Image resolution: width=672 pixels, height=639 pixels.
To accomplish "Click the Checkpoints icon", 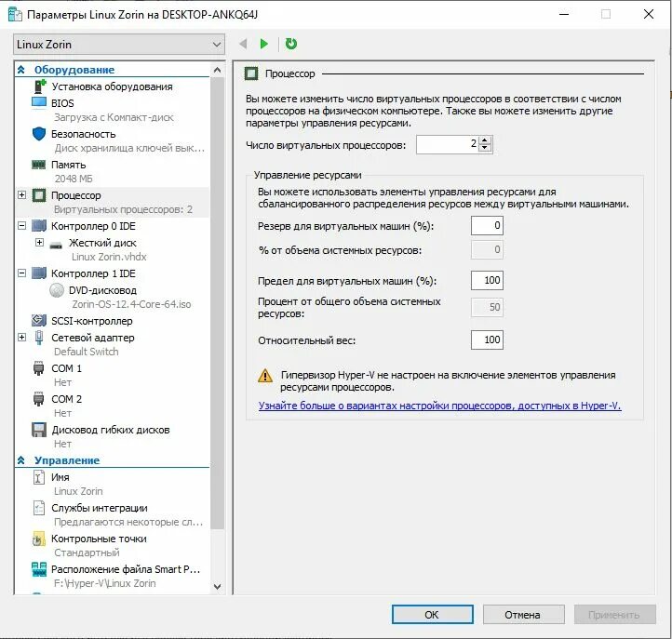I will coord(38,539).
